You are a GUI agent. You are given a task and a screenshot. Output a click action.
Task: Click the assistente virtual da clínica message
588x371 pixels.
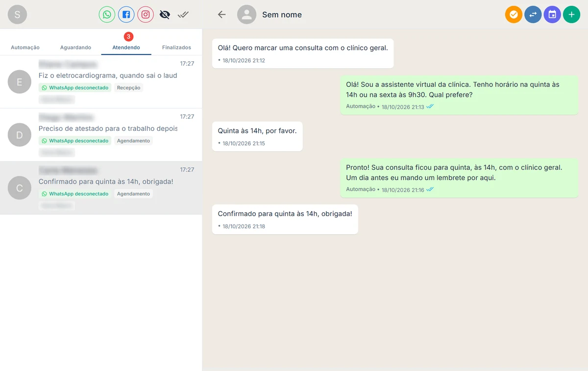pyautogui.click(x=459, y=95)
